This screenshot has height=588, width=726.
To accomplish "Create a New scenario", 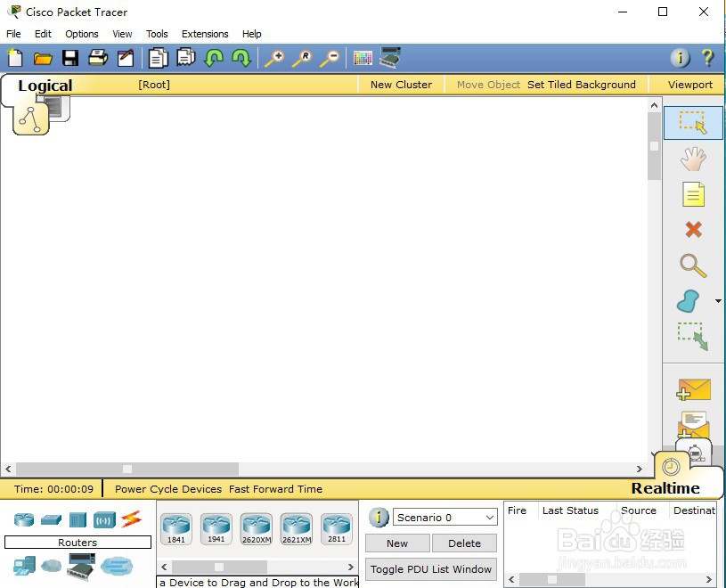I will [397, 543].
